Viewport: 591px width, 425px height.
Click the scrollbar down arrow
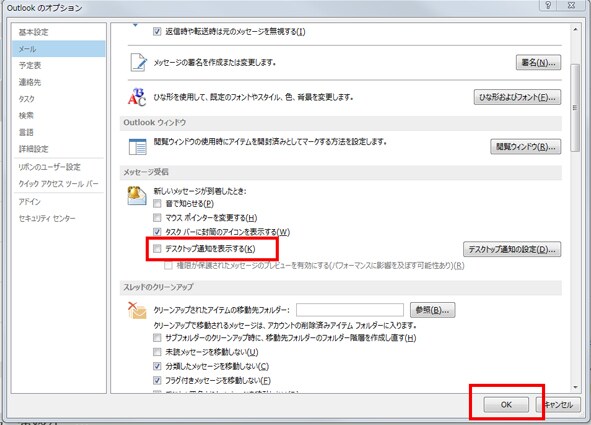575,387
